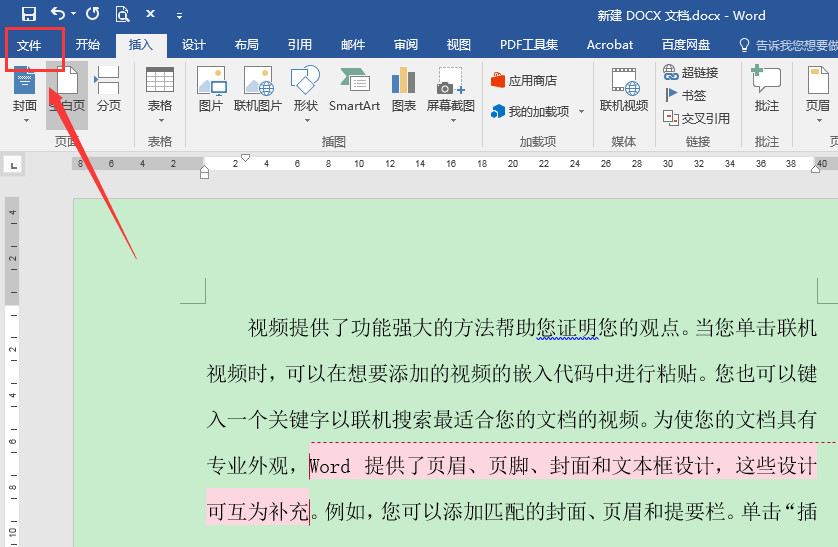Undo the last action
The height and width of the screenshot is (547, 838).
tap(58, 13)
